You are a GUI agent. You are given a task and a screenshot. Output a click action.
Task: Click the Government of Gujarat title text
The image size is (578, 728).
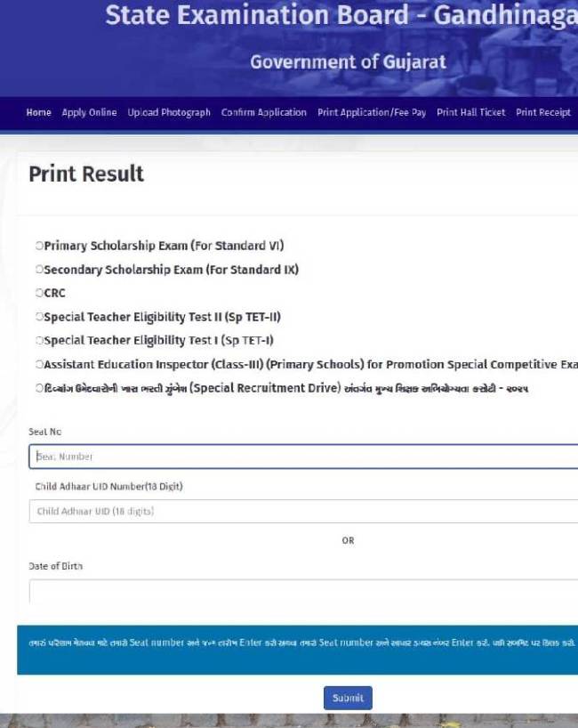tap(348, 61)
